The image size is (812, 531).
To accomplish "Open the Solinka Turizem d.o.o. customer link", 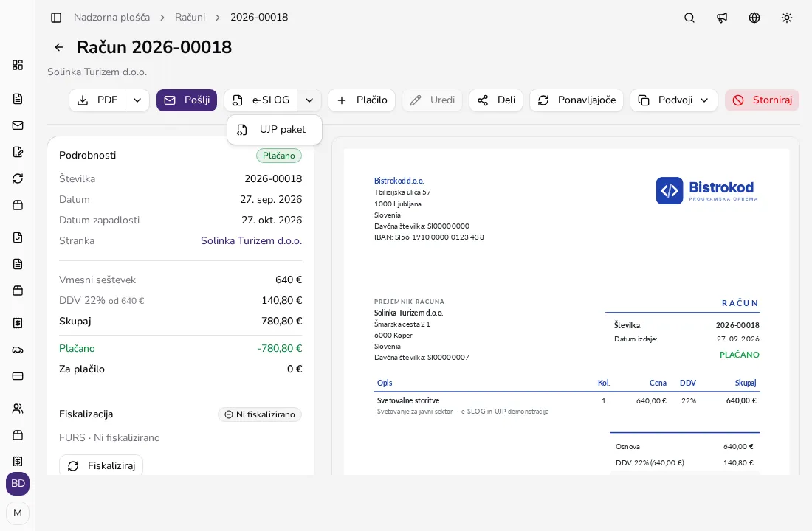I will pyautogui.click(x=251, y=240).
